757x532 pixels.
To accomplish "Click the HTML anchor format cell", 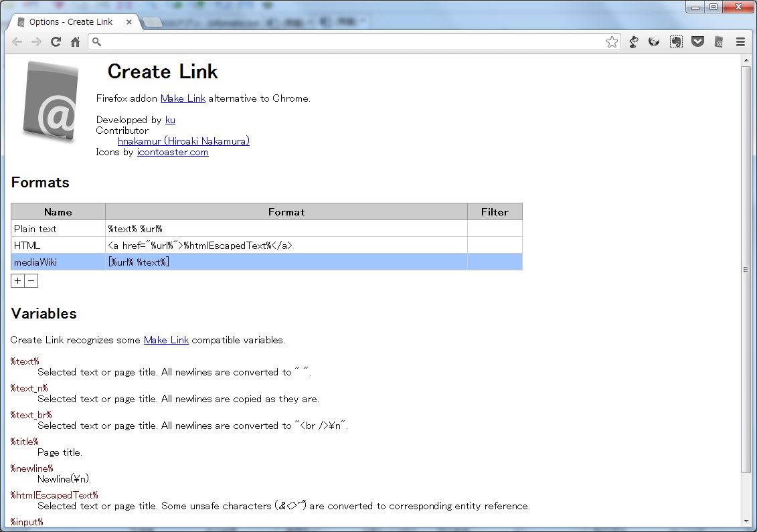I will pyautogui.click(x=286, y=245).
